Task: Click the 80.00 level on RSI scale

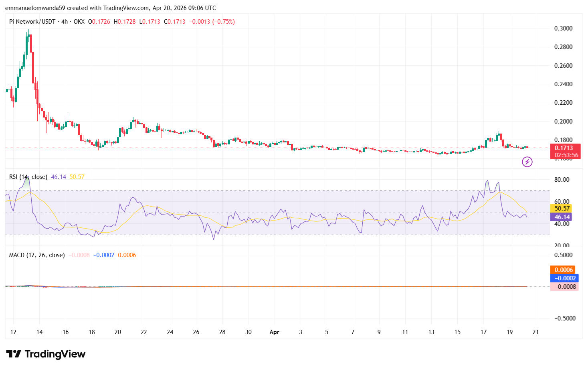Action: click(562, 180)
